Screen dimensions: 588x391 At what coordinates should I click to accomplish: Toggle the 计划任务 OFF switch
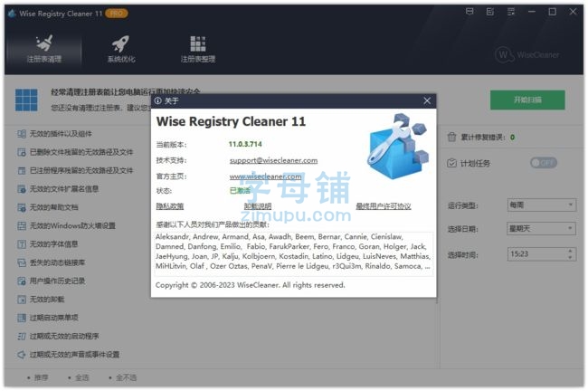point(544,163)
